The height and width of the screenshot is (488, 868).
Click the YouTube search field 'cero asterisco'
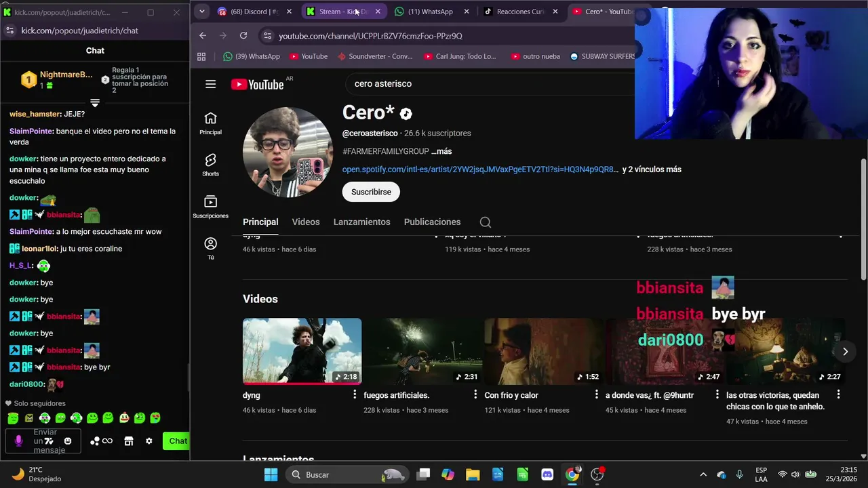488,84
